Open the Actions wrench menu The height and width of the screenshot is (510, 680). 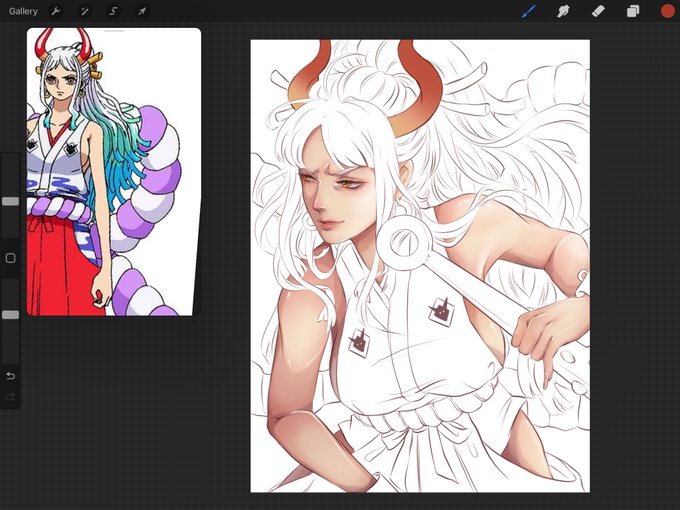point(56,11)
